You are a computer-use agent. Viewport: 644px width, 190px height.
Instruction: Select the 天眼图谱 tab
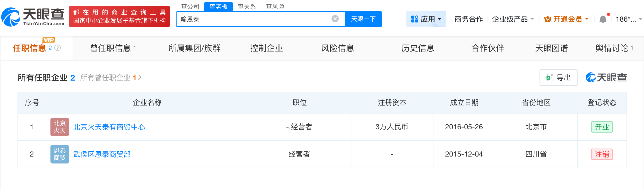(551, 48)
